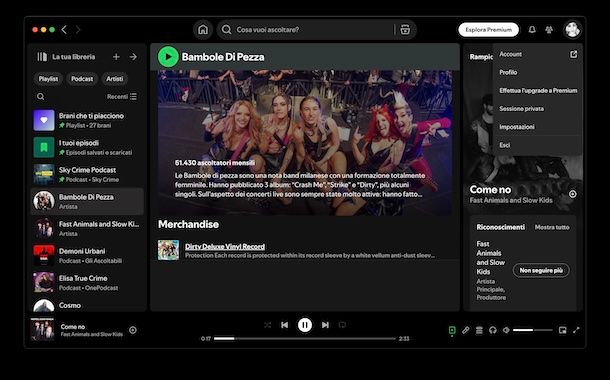
Task: Go back with the left arrow
Action: [64, 30]
